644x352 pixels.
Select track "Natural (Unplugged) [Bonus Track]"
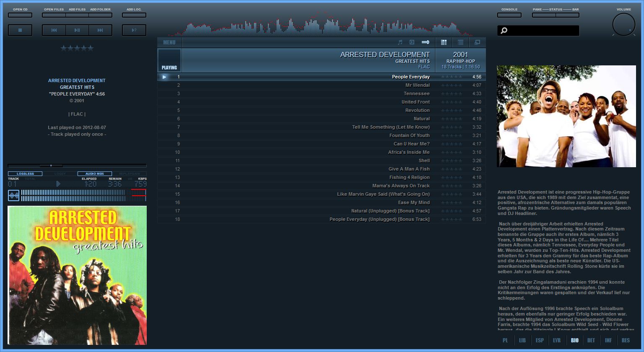tap(322, 211)
